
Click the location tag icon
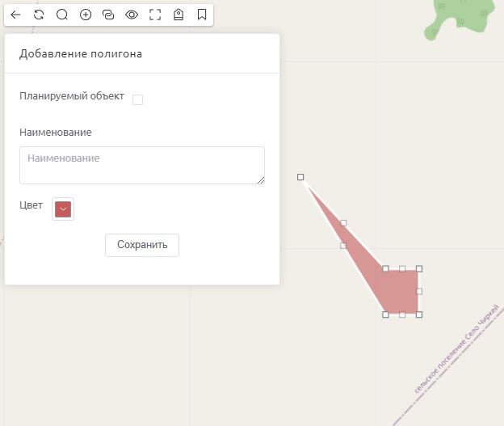[178, 15]
